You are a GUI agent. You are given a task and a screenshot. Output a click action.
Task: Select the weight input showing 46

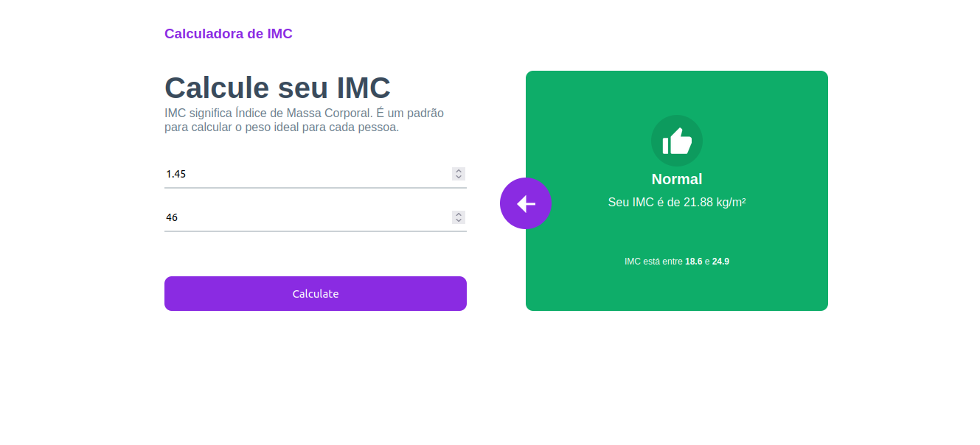pyautogui.click(x=295, y=217)
